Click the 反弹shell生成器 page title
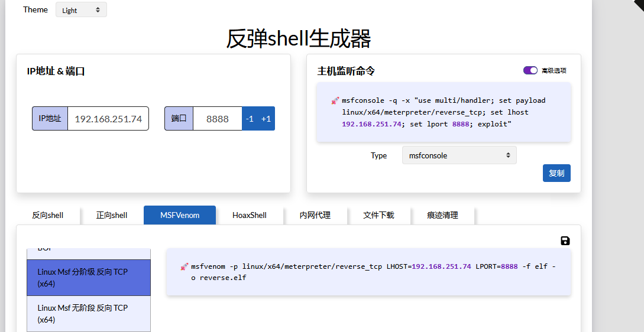This screenshot has width=644, height=332. [299, 38]
